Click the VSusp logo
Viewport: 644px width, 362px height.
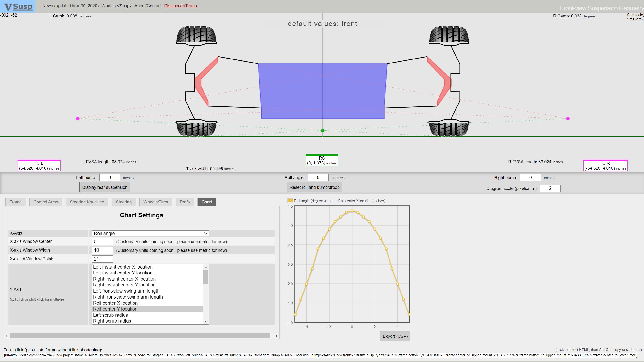[x=18, y=6]
